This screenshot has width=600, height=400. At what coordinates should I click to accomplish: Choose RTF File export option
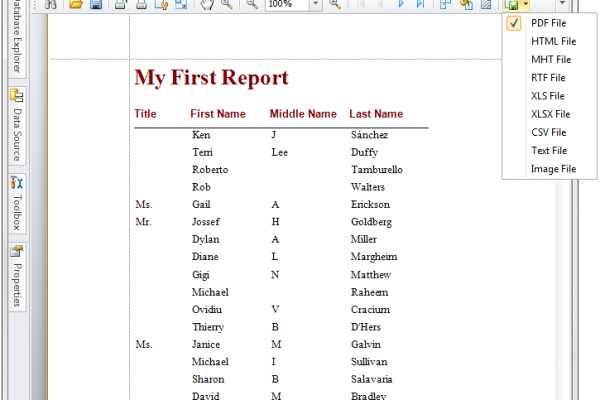click(x=548, y=78)
